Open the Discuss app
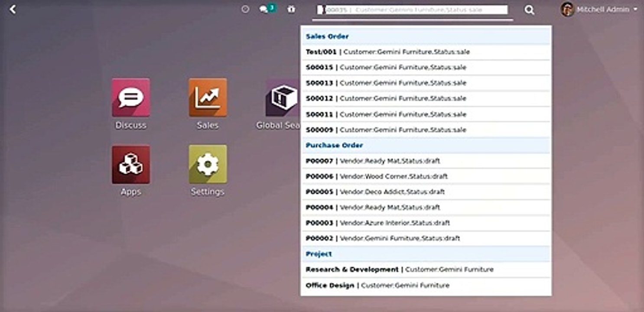Viewport: 644px width, 312px height. [x=131, y=104]
